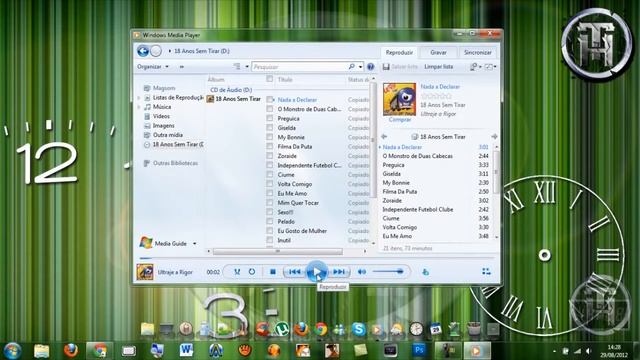Screen dimensions: 640x360
Task: Launch uTorrent from the desktop dock
Action: point(282,329)
